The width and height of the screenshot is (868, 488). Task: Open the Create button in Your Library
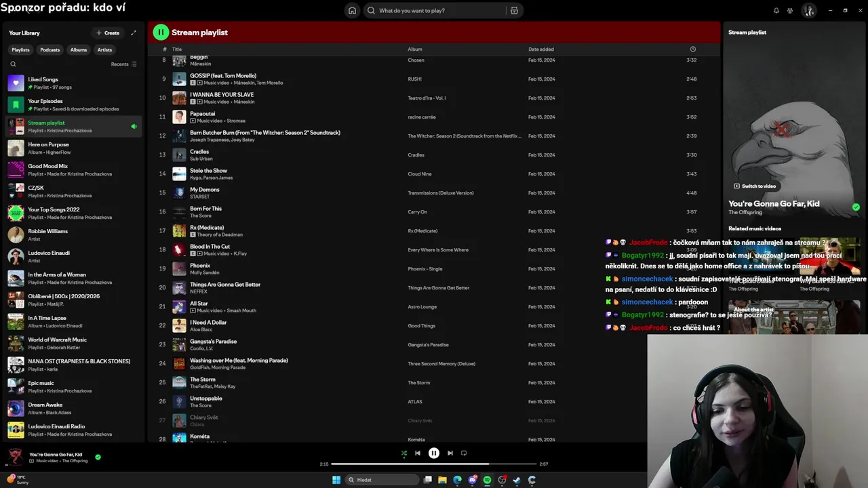[x=108, y=33]
